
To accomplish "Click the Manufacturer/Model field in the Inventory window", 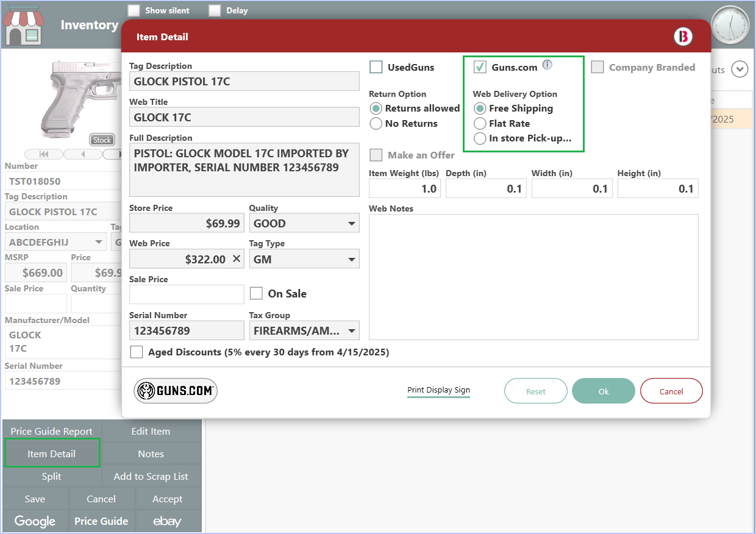I will click(63, 341).
